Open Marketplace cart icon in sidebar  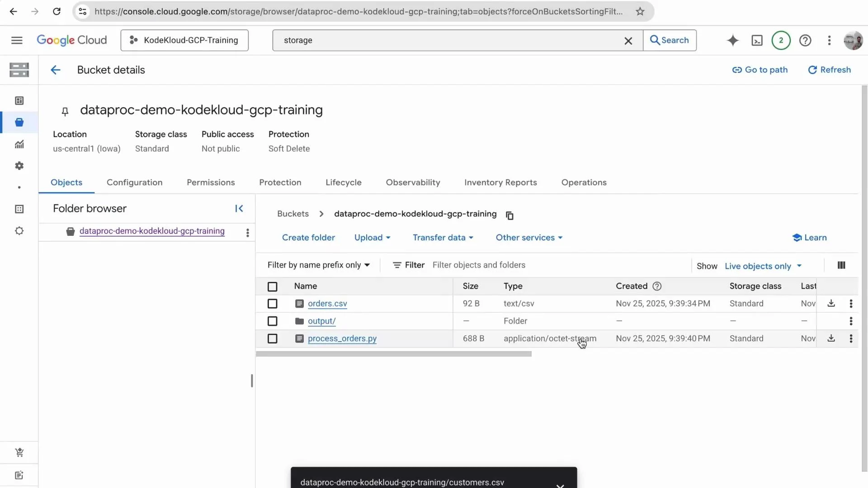click(19, 452)
